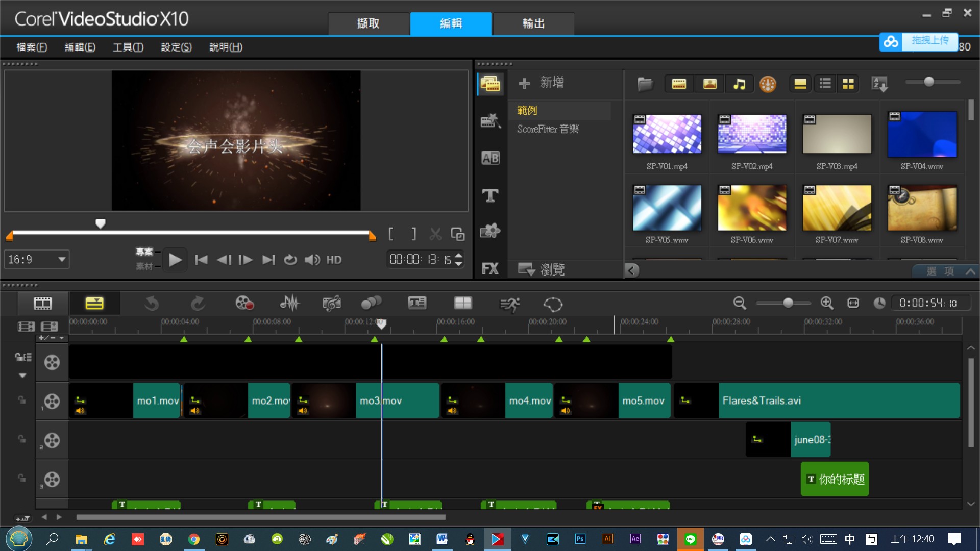The image size is (980, 551).
Task: Click the Play button in preview
Action: [175, 260]
